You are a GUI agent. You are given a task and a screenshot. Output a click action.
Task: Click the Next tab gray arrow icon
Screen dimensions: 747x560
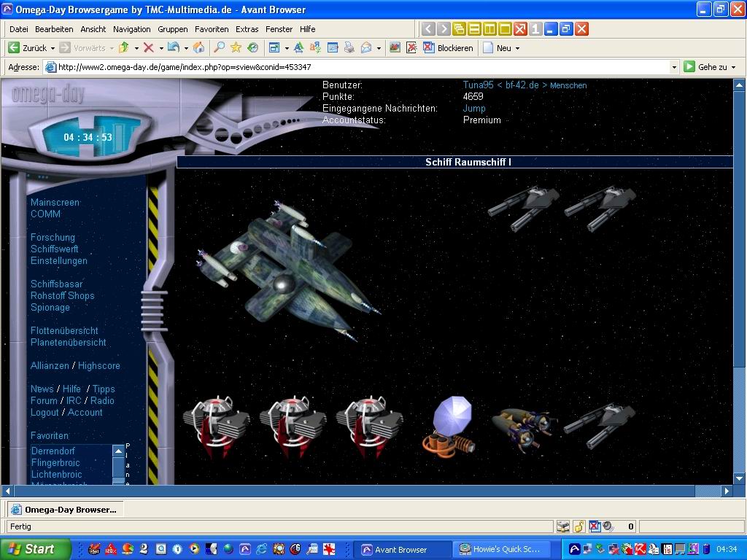click(444, 29)
